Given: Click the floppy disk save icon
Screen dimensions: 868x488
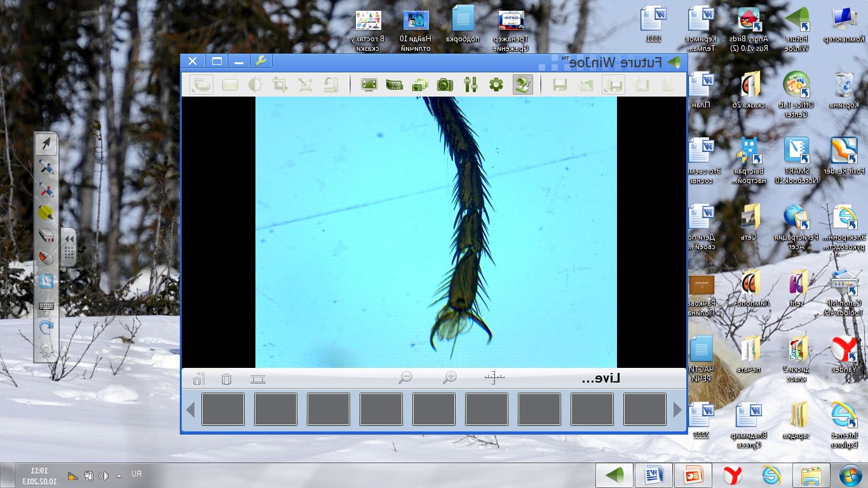Looking at the screenshot, I should tap(560, 85).
